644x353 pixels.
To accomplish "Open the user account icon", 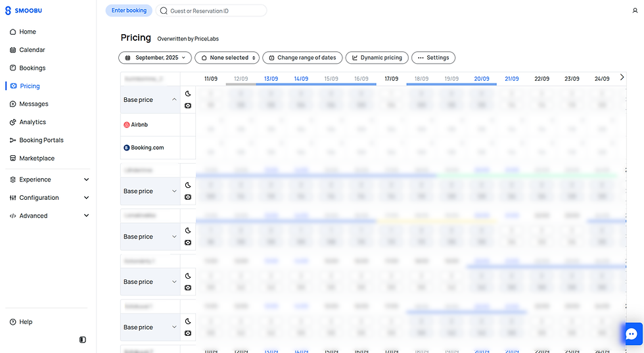I will point(634,11).
